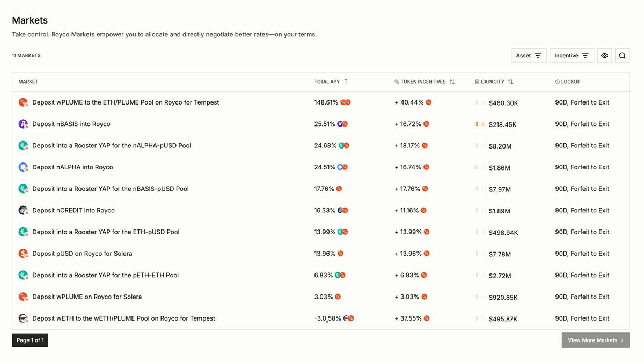This screenshot has width=644, height=363.
Task: Click incentive token icon next to + 16.72%
Action: pyautogui.click(x=426, y=124)
